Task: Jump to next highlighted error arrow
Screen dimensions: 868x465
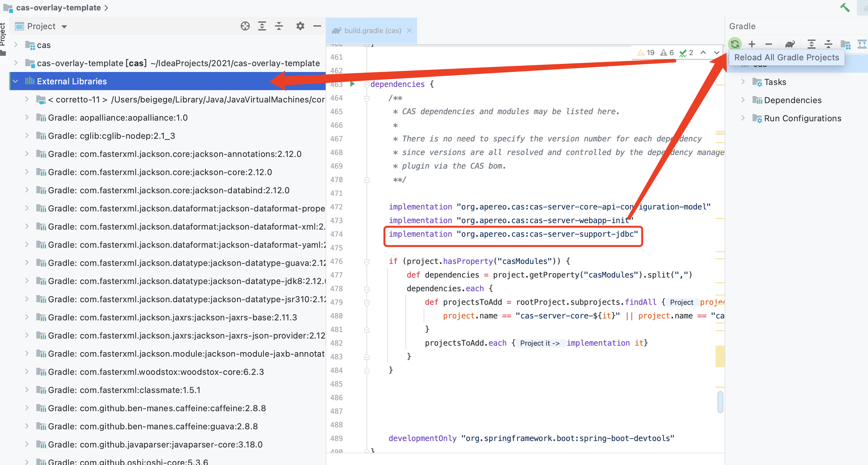Action: pos(717,53)
